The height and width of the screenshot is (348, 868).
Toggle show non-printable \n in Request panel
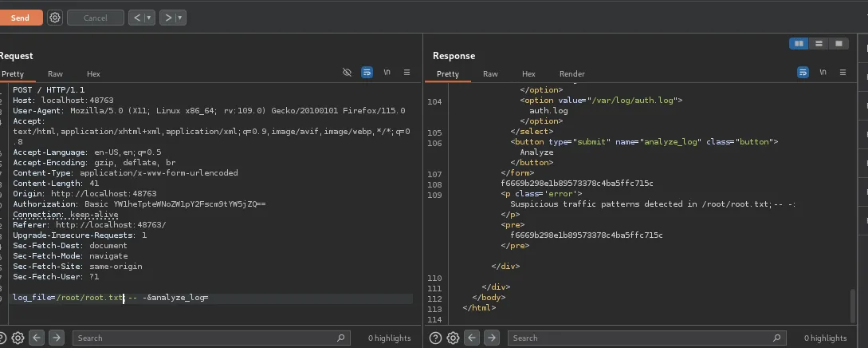(x=387, y=72)
